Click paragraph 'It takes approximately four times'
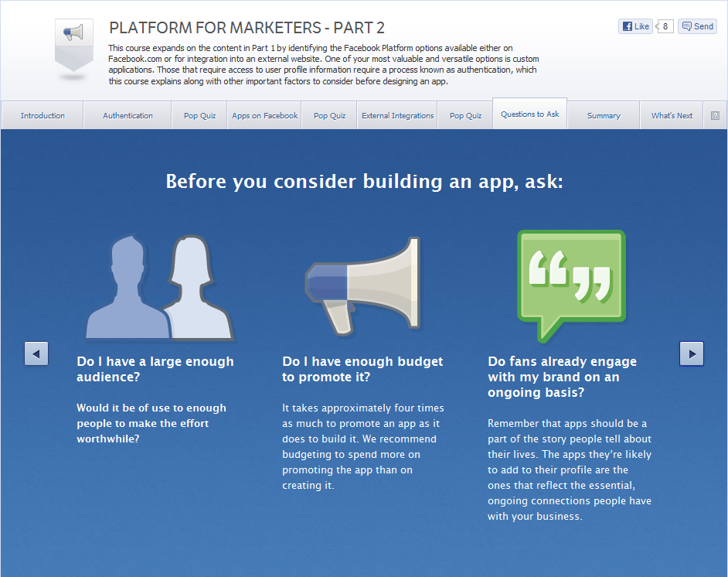Viewport: 728px width, 577px height. tap(362, 446)
